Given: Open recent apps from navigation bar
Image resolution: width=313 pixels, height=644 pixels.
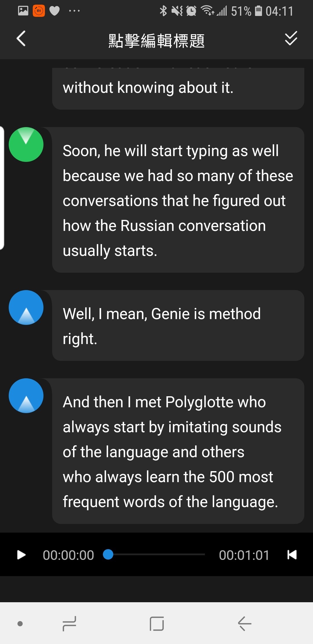Looking at the screenshot, I should click(x=69, y=623).
